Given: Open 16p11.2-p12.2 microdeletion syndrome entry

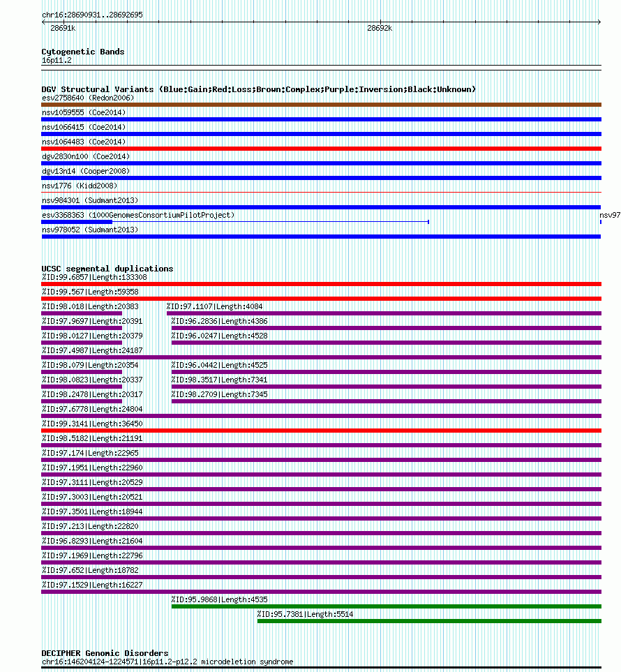Looking at the screenshot, I should (x=167, y=662).
